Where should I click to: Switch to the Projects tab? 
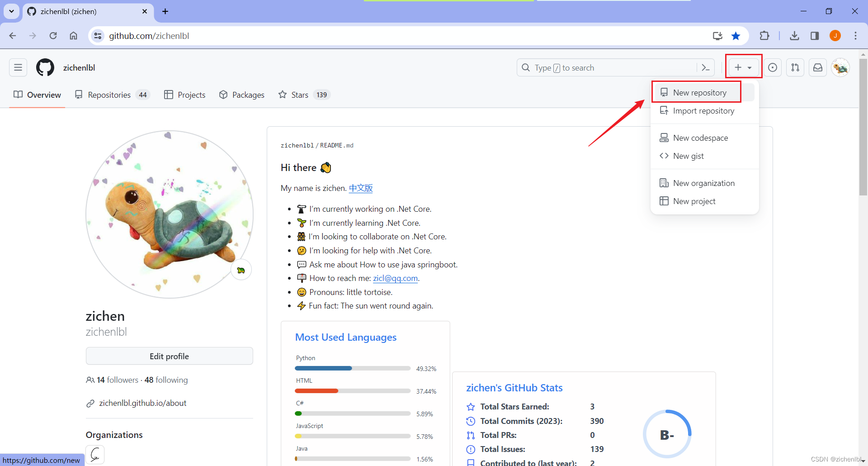[184, 95]
